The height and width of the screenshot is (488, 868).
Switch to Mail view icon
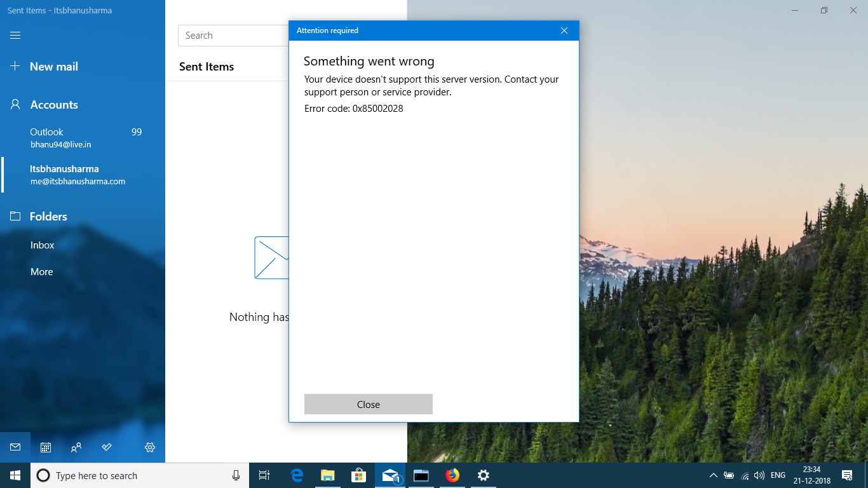[x=15, y=447]
